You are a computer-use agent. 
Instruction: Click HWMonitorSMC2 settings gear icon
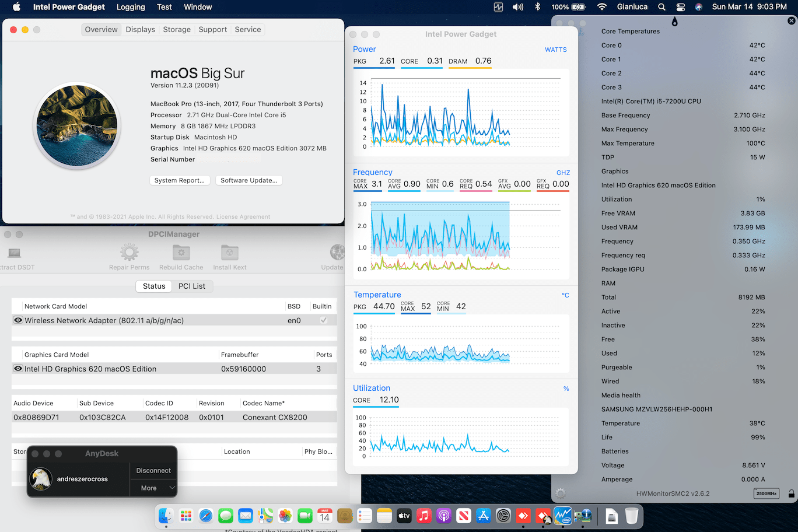point(561,494)
